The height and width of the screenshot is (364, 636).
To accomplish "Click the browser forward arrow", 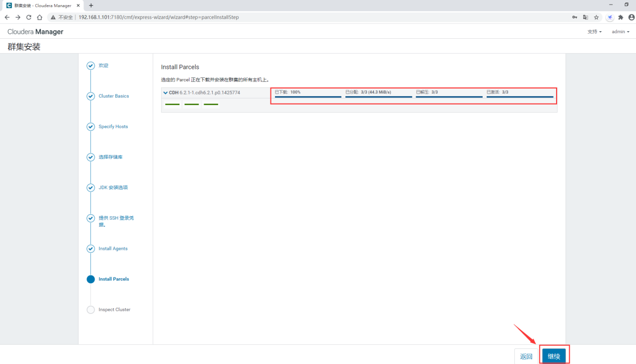I will click(x=18, y=17).
